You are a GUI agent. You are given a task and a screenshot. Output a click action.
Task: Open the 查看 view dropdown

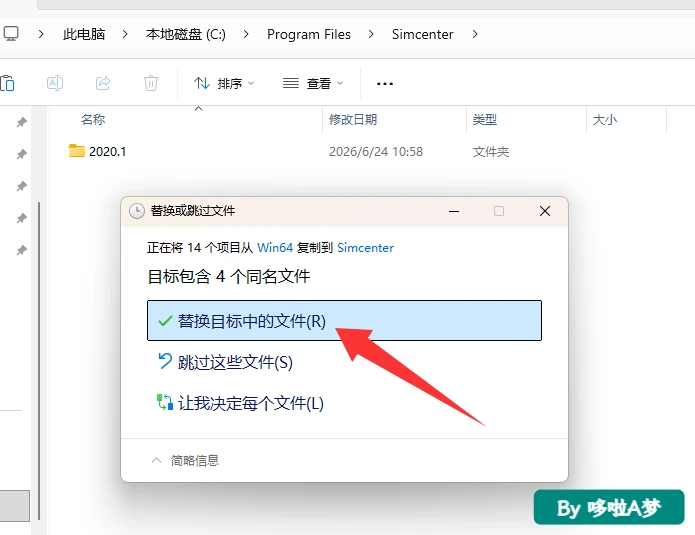click(313, 83)
